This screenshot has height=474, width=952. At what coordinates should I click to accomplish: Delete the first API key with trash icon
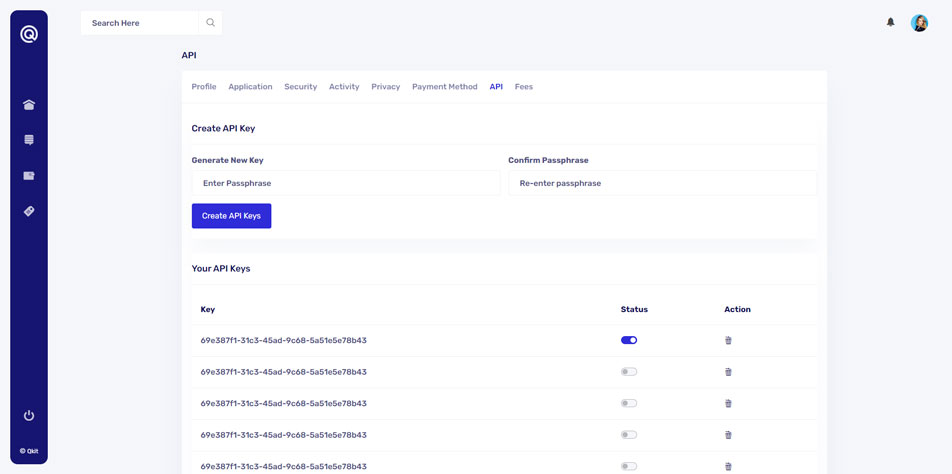click(x=728, y=340)
